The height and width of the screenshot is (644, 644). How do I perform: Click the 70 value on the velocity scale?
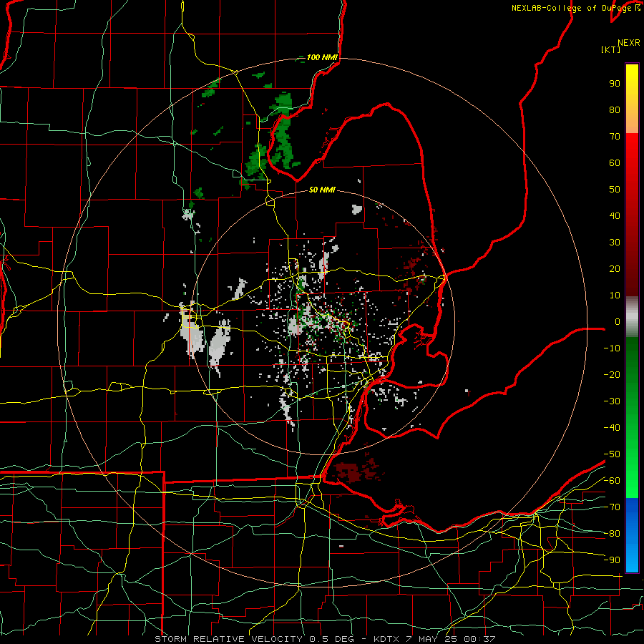[x=615, y=137]
